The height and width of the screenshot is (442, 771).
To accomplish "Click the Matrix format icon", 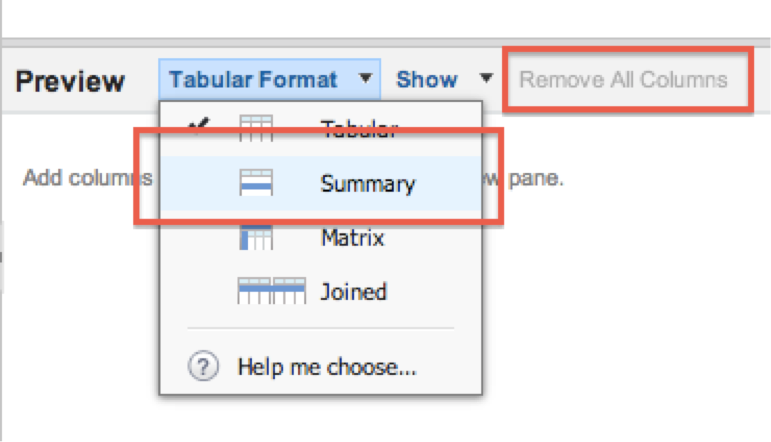I will [256, 238].
